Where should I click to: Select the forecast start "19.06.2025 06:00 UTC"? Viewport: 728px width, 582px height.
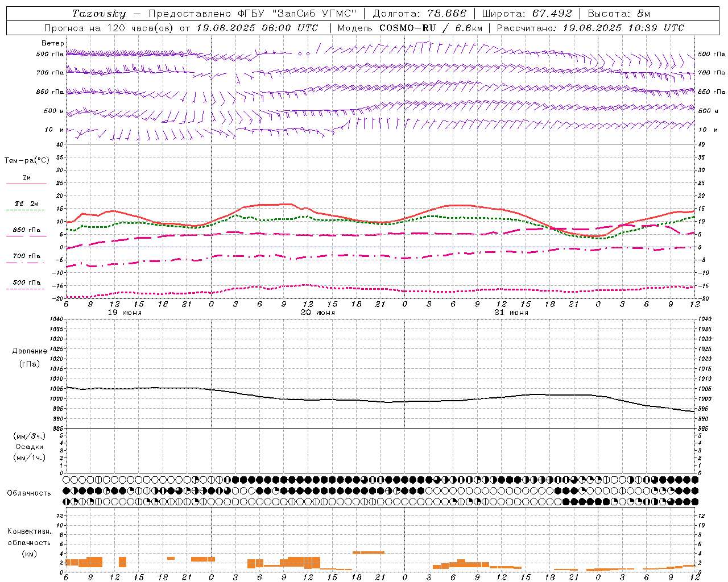(257, 28)
